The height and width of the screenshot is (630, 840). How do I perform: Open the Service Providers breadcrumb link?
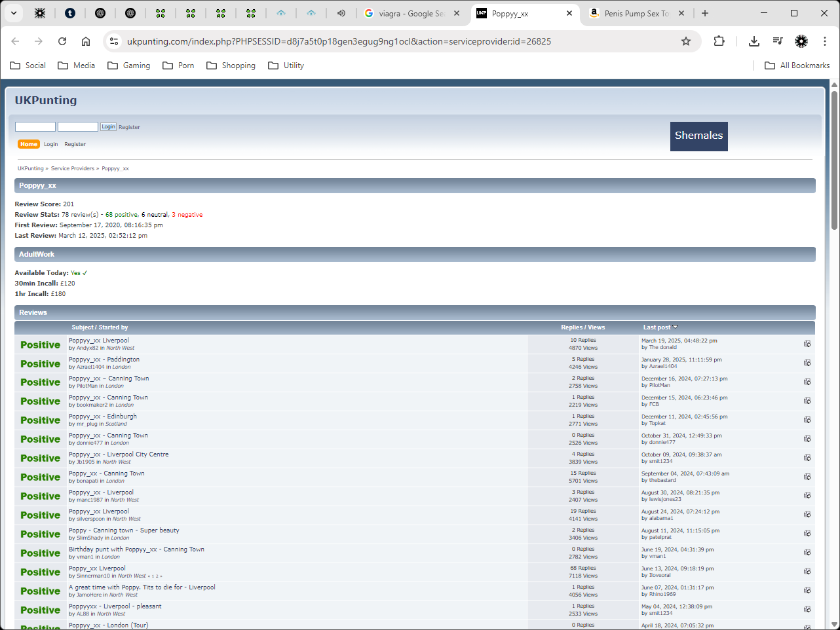point(73,168)
